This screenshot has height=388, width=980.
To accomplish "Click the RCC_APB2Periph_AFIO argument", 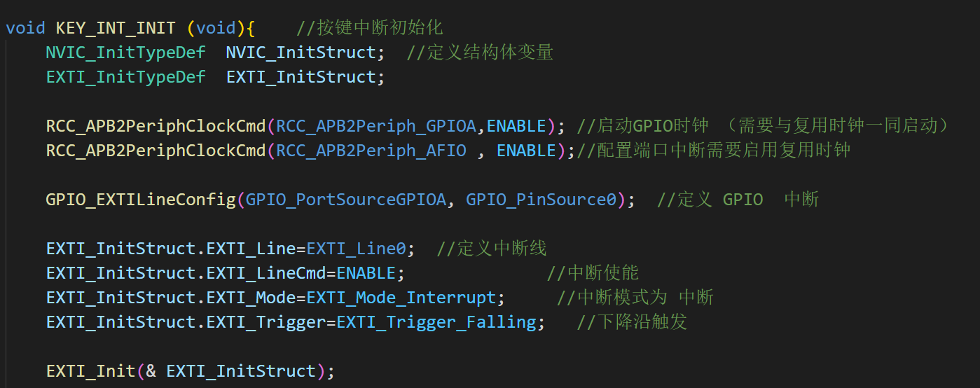I will (x=371, y=151).
